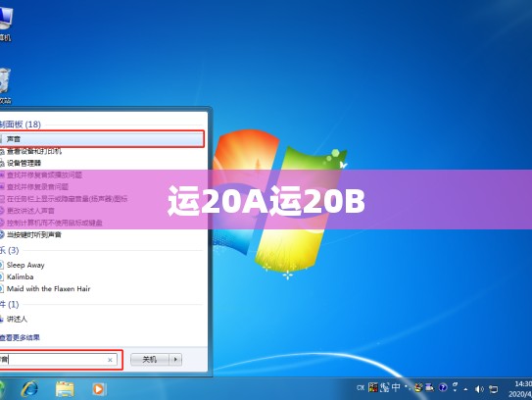Open Internet Explorer from the taskbar
Image resolution: width=532 pixels, height=400 pixels.
coord(29,389)
